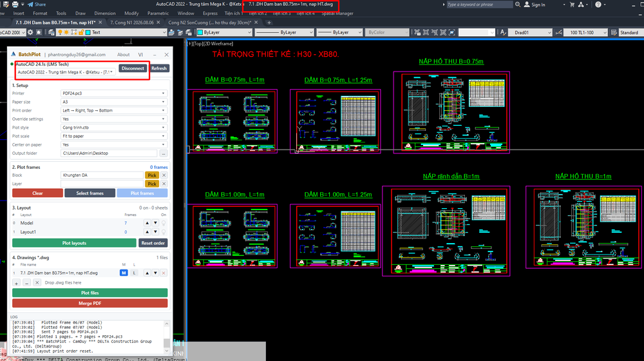Image resolution: width=644 pixels, height=361 pixels.
Task: Open the AutoCAD instance dropdown in BatchPlot
Action: tap(65, 72)
